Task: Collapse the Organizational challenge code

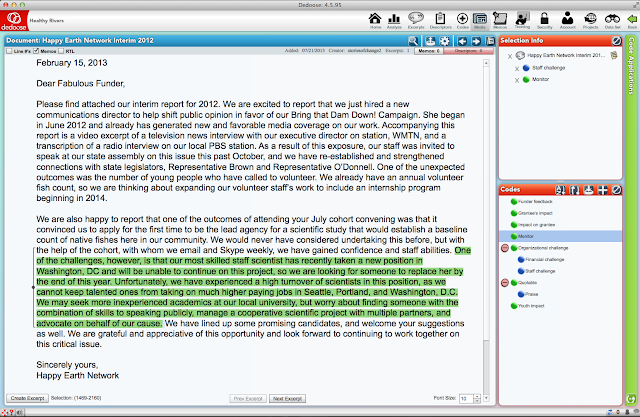Action: pyautogui.click(x=504, y=248)
